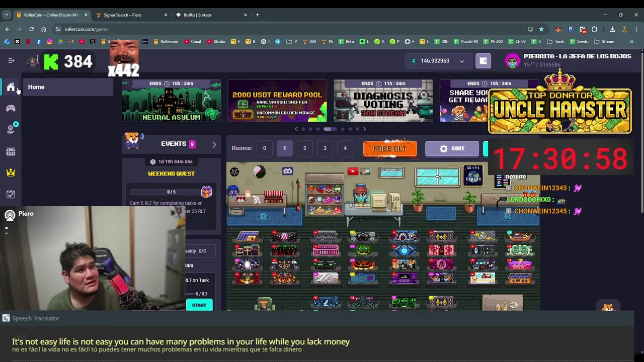Image resolution: width=644 pixels, height=362 pixels.
Task: Click the FREE RLT button
Action: pyautogui.click(x=390, y=149)
